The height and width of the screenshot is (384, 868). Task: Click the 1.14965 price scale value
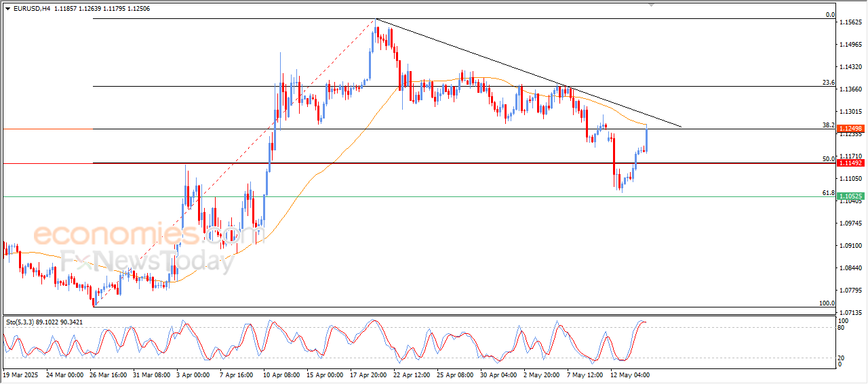851,45
